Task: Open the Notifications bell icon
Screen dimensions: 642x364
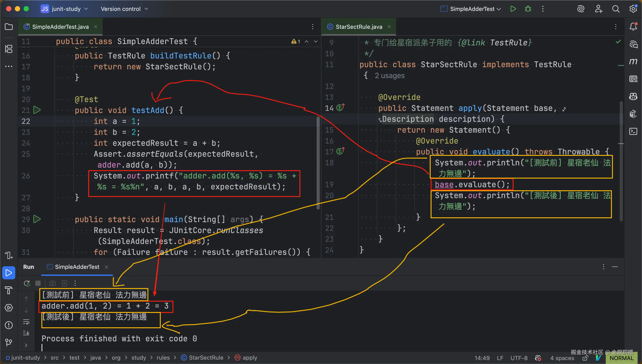Action: (633, 26)
